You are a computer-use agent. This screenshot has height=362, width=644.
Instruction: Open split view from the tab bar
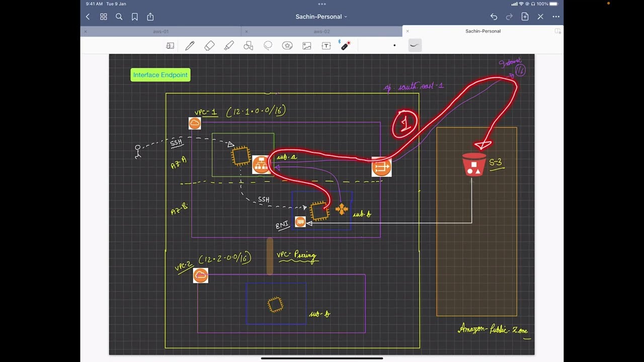tap(557, 31)
